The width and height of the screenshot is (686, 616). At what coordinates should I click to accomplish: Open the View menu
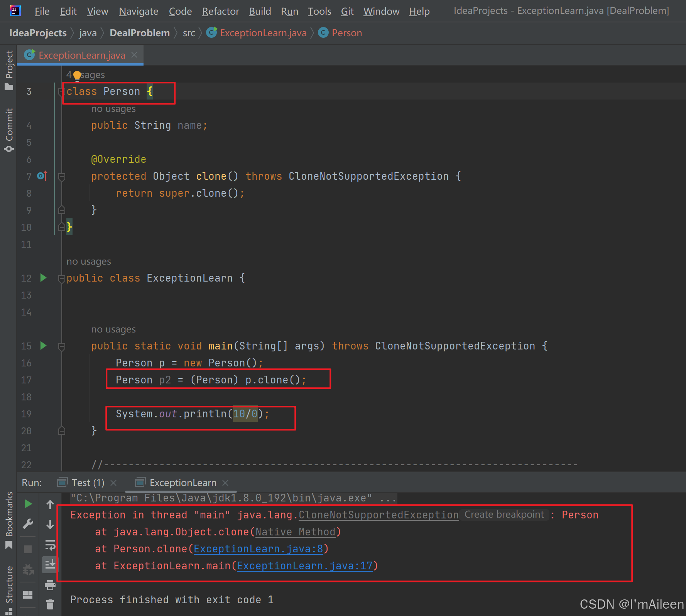(97, 11)
